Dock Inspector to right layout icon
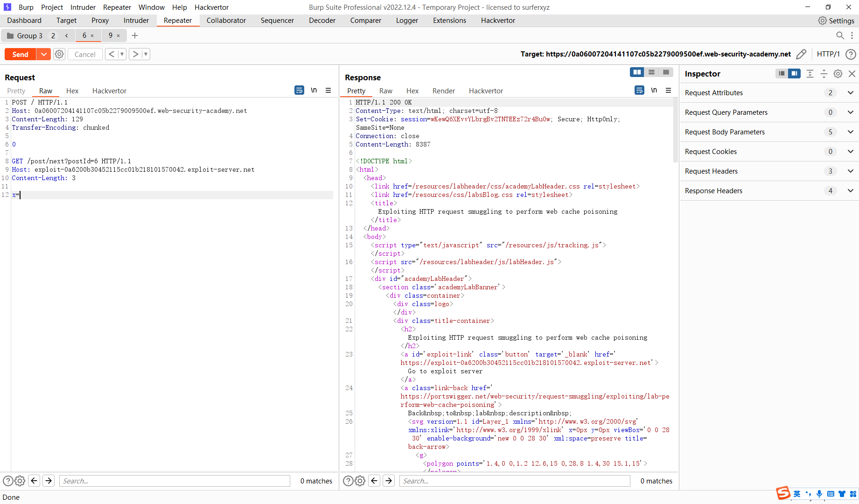The width and height of the screenshot is (859, 504). click(x=794, y=74)
